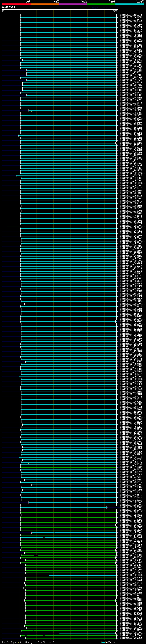This screenshot has width=146, height=644.
Task: Click hit UniRef100_A4I670
Action: 131,540
